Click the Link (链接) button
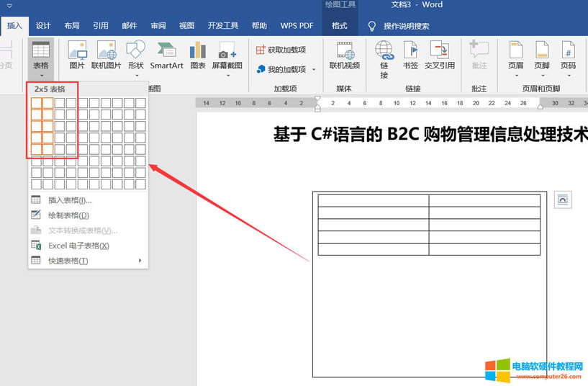 coord(384,56)
